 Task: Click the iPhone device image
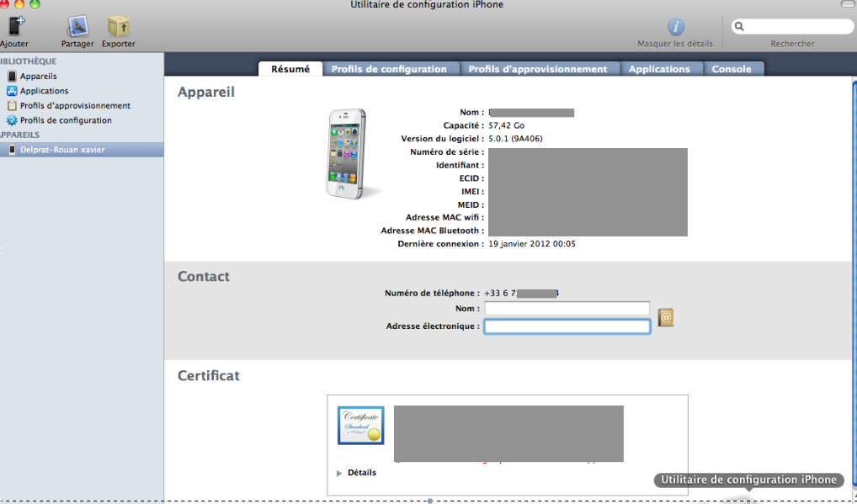347,153
